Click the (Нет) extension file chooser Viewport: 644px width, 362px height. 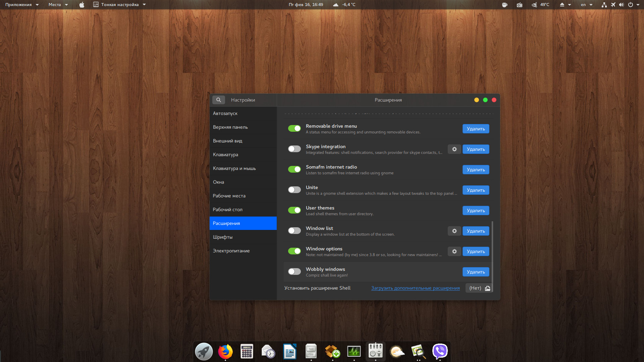(479, 288)
